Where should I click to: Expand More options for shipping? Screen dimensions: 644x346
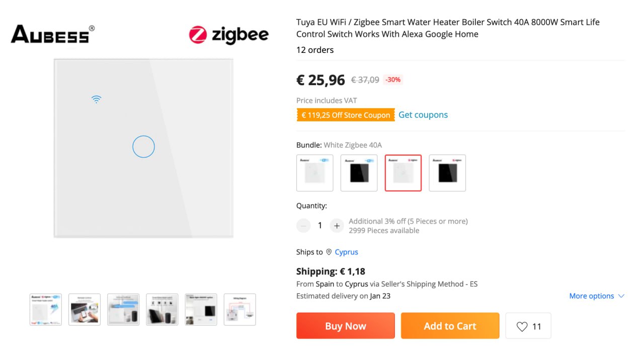click(596, 296)
